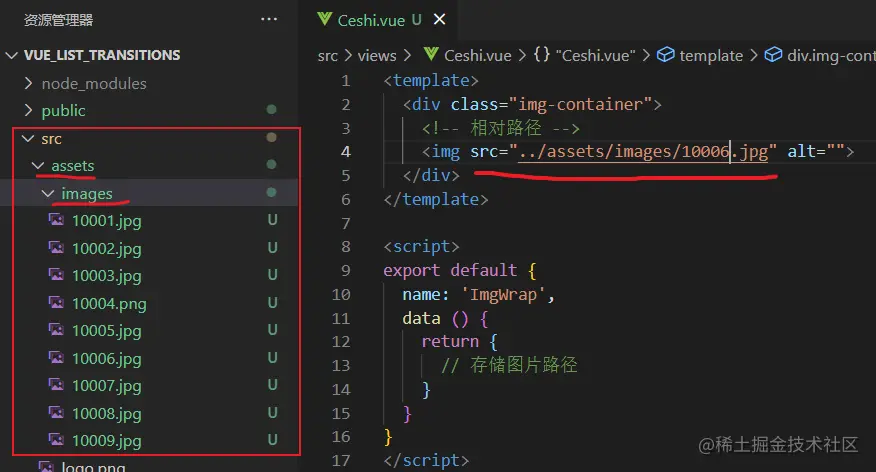Click the git status dot on src folder
This screenshot has height=472, width=876.
pos(272,137)
